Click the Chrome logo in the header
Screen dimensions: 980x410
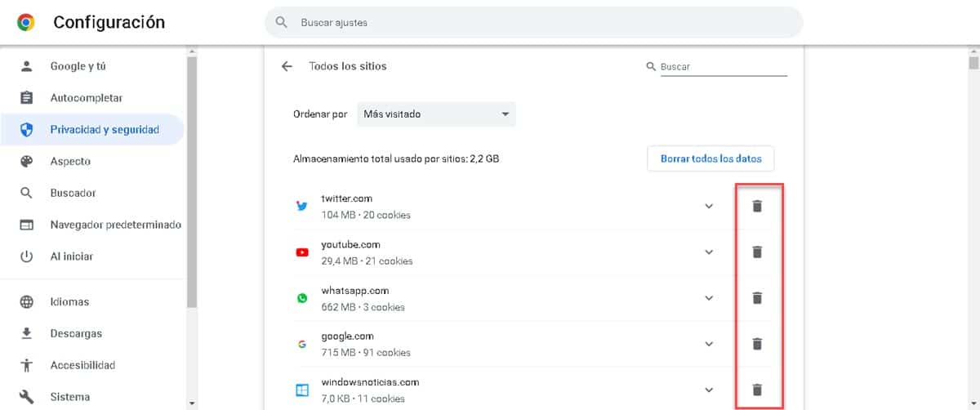click(x=26, y=23)
